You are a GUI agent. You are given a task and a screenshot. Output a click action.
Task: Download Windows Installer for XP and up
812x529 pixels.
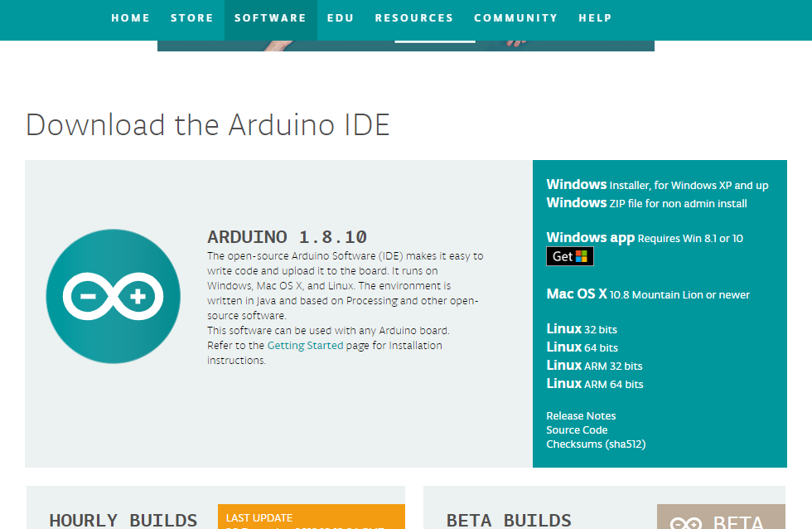[657, 185]
